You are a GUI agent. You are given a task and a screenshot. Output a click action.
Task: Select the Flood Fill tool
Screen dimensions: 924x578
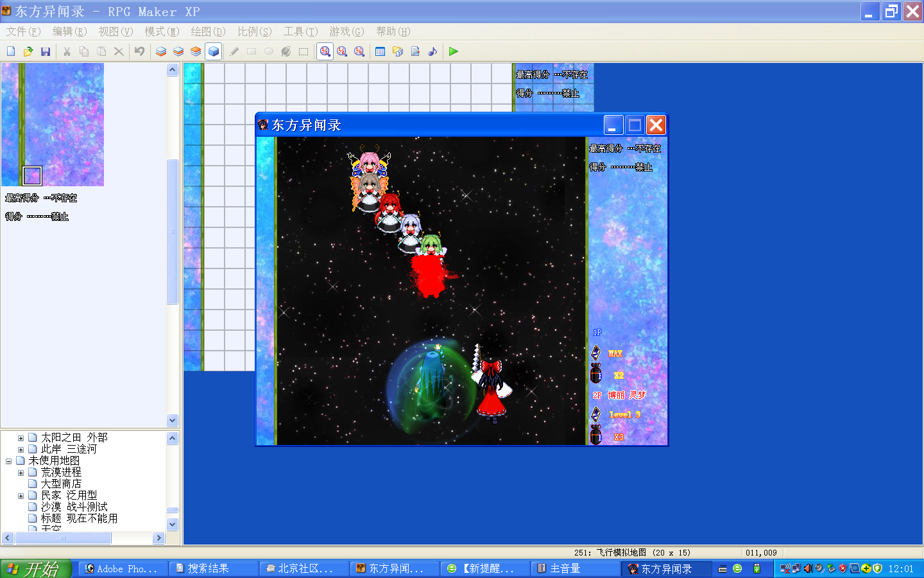coord(286,51)
